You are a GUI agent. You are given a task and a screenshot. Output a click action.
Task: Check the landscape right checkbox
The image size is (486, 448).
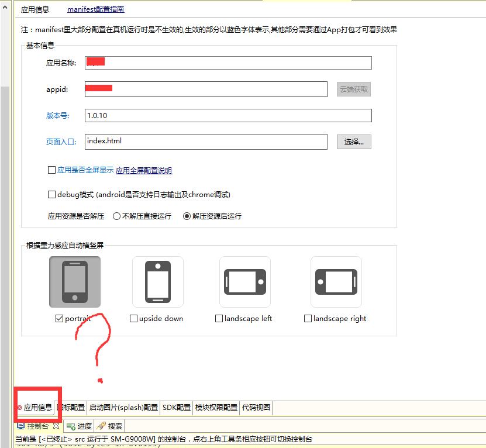coord(308,318)
